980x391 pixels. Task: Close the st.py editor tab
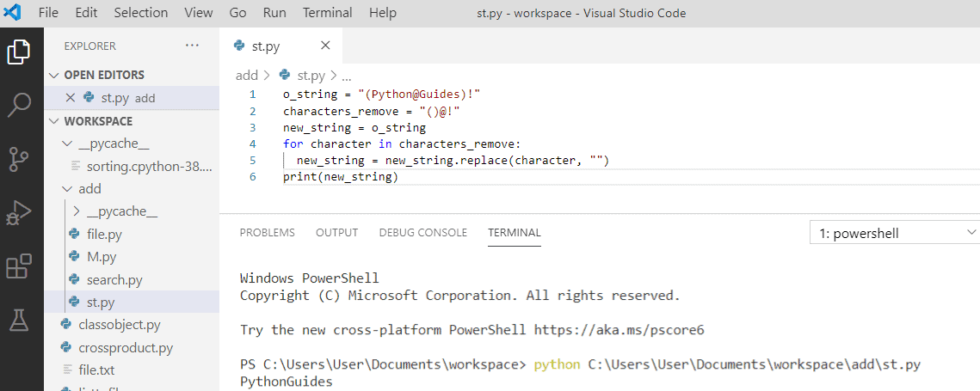click(325, 46)
